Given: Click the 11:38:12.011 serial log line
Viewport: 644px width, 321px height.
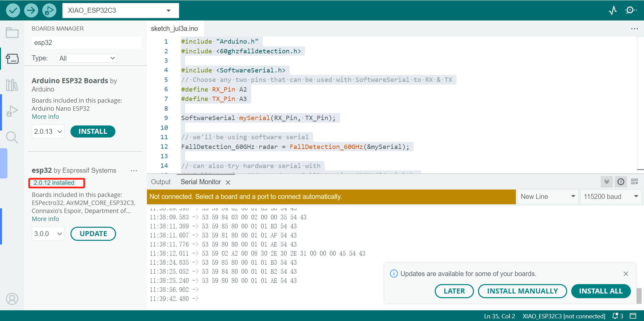Looking at the screenshot, I should [x=257, y=254].
